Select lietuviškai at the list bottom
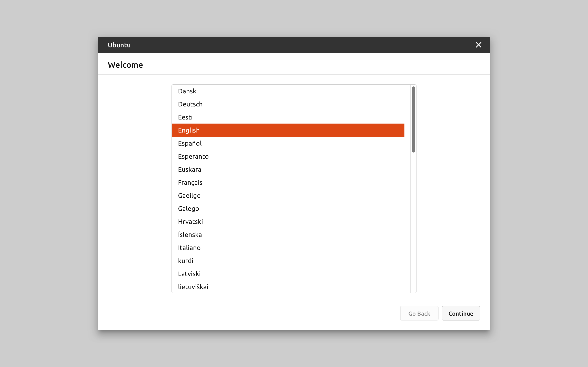This screenshot has width=588, height=367. coord(193,287)
